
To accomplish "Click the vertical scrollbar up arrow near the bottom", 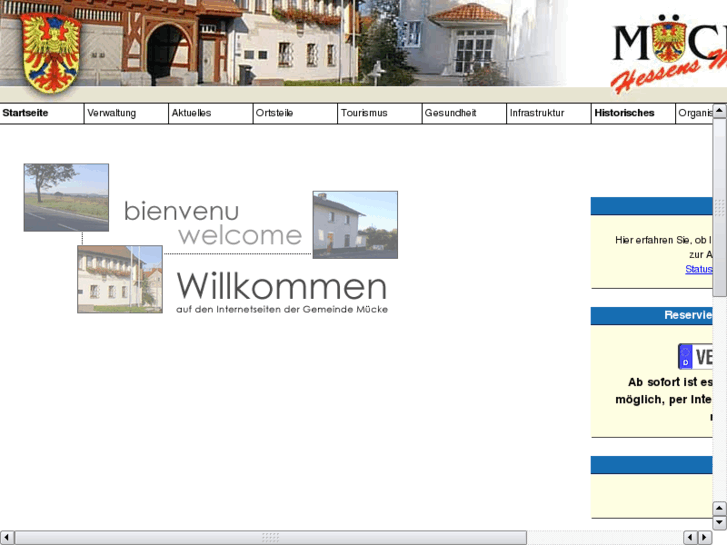I will [x=719, y=508].
